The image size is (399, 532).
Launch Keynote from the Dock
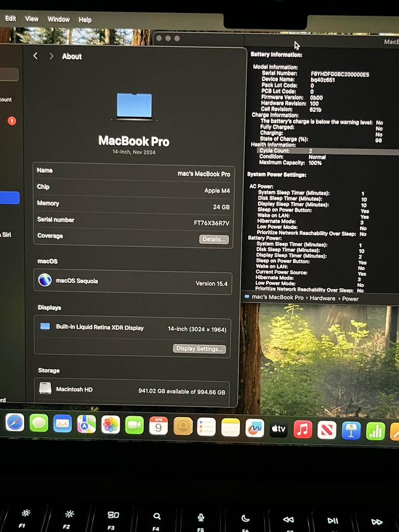[x=351, y=431]
